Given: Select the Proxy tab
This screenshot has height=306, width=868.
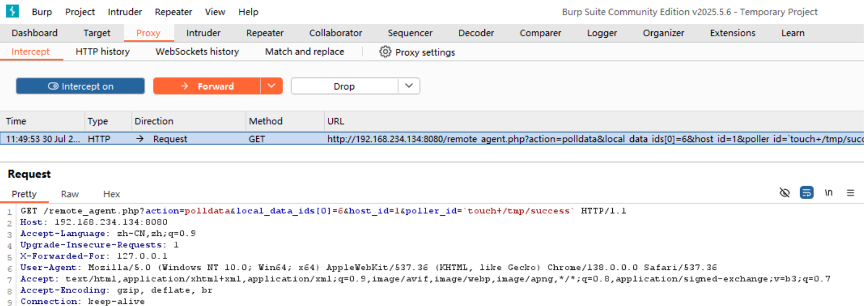Looking at the screenshot, I should pyautogui.click(x=148, y=33).
